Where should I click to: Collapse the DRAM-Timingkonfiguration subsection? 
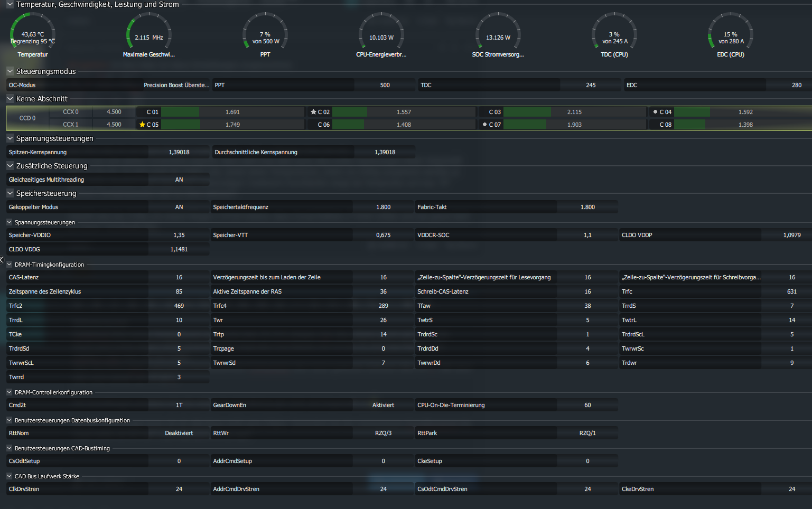(10, 265)
